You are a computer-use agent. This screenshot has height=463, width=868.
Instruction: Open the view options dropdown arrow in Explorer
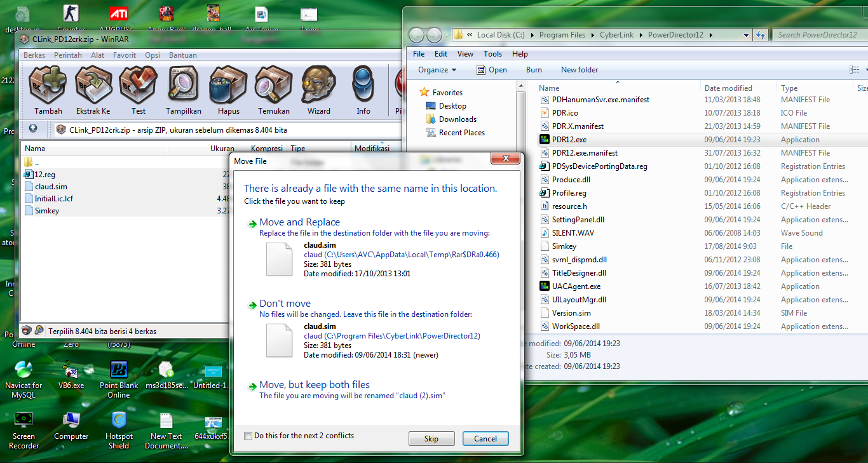click(867, 70)
